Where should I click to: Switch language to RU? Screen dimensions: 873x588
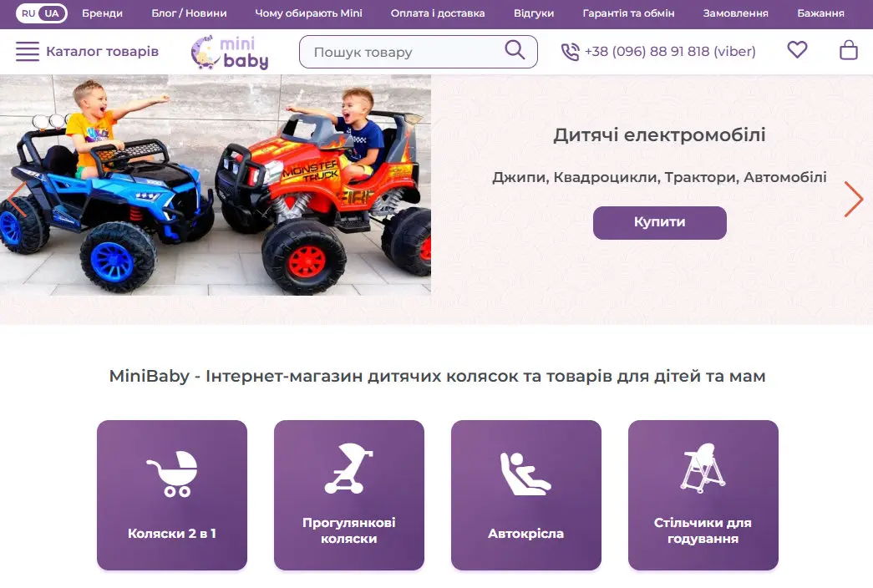[28, 13]
